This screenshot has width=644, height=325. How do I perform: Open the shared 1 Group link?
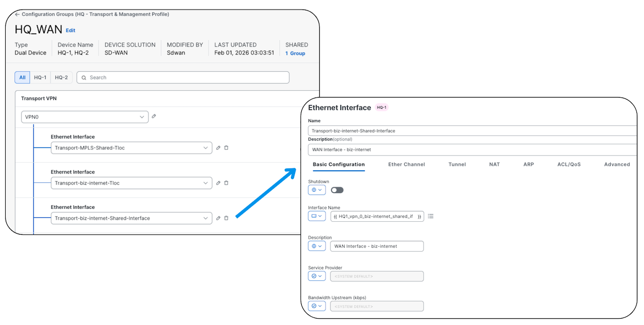(295, 53)
